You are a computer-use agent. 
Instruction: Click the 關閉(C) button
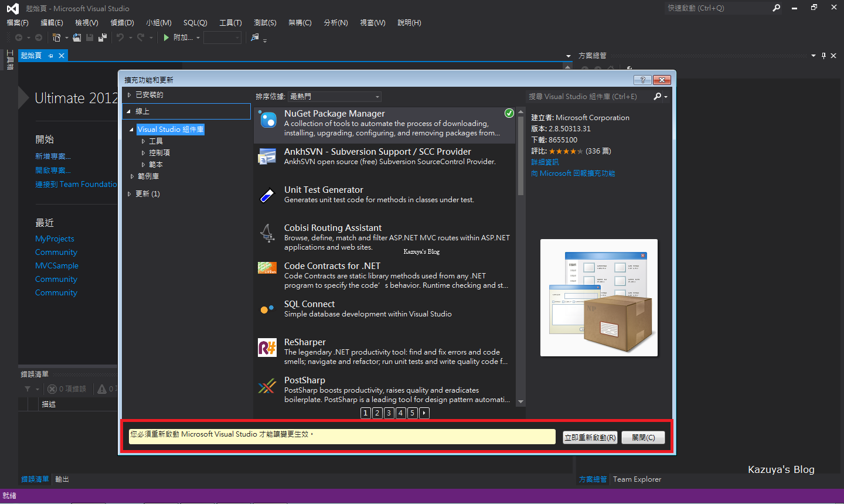coord(644,438)
